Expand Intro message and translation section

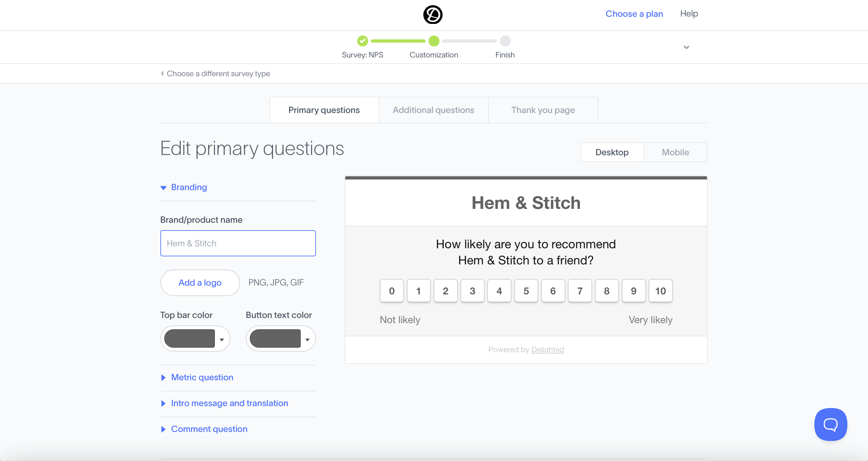pyautogui.click(x=229, y=403)
